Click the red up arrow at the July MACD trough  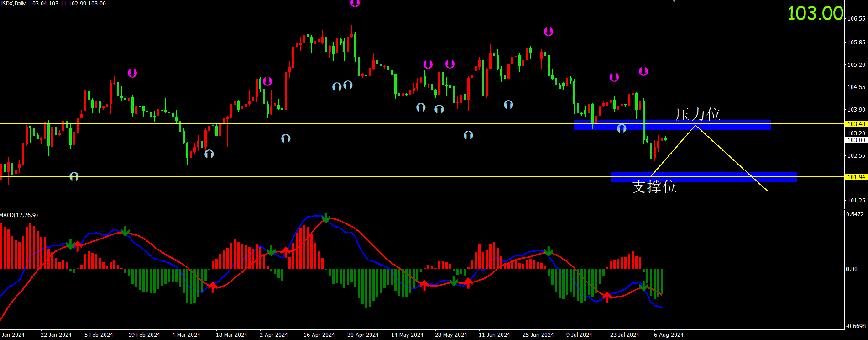click(607, 297)
